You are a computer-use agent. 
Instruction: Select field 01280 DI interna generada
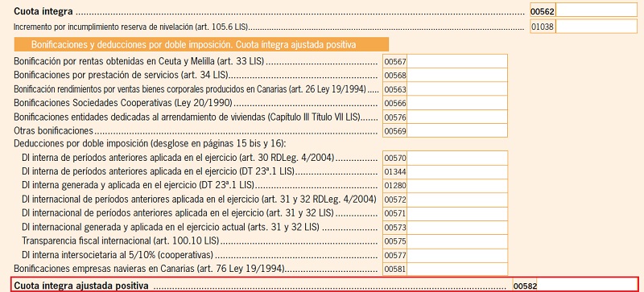pos(457,186)
